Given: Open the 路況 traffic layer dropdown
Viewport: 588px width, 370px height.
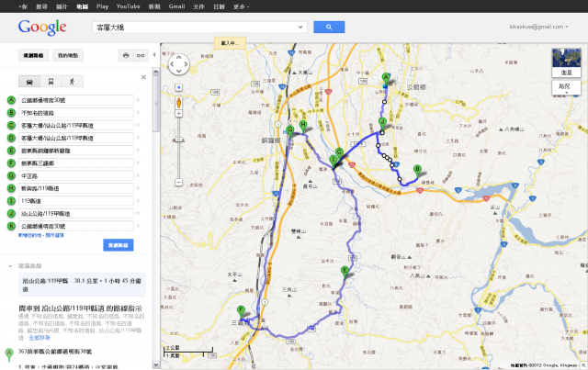Looking at the screenshot, I should 566,88.
